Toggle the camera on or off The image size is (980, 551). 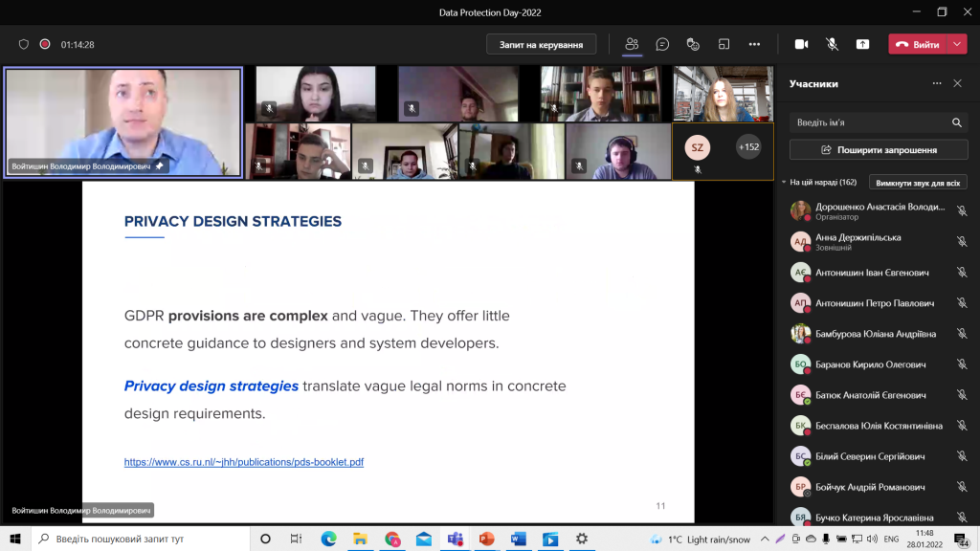pyautogui.click(x=801, y=44)
